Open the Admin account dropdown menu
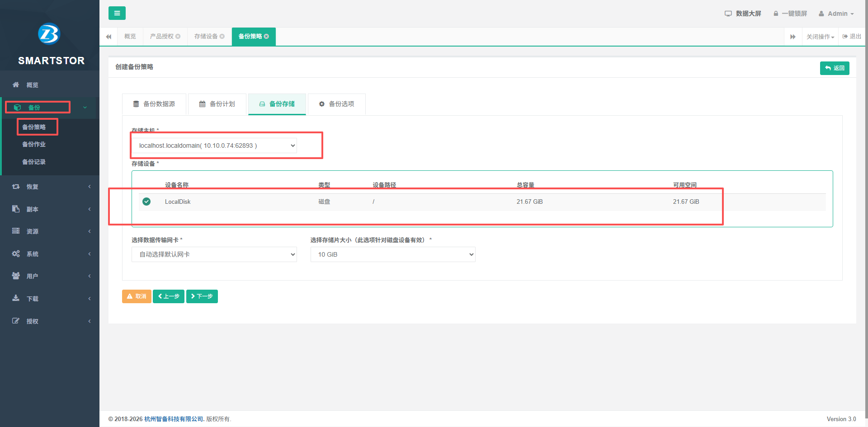 click(836, 14)
